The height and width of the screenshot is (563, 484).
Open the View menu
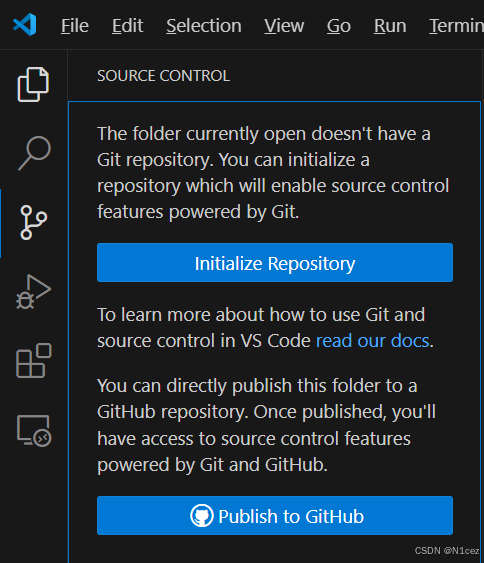pos(284,26)
